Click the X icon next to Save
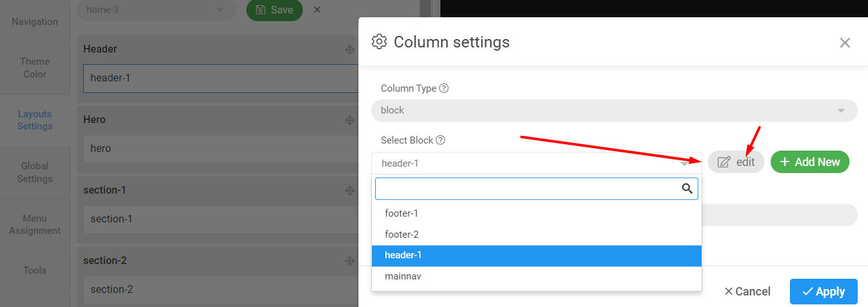 coord(317,10)
